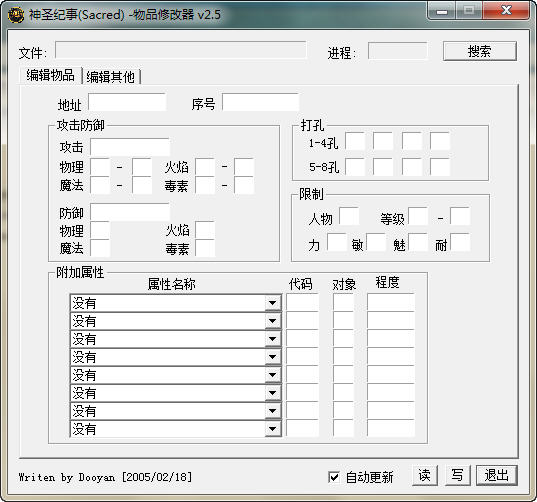
Task: Open the second 属性名称 dropdown
Action: coord(273,321)
